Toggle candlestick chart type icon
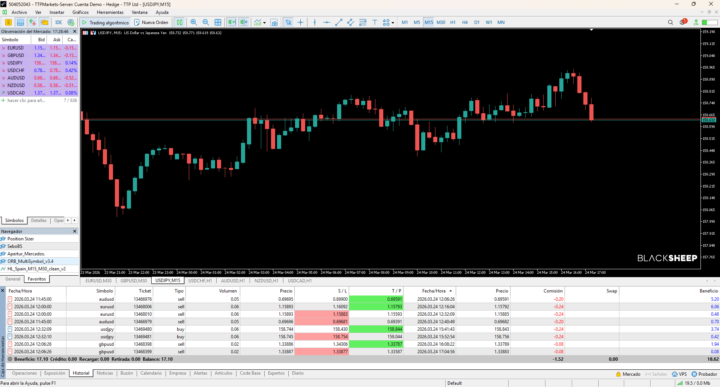Screen dimensions: 720x387 click(180, 22)
